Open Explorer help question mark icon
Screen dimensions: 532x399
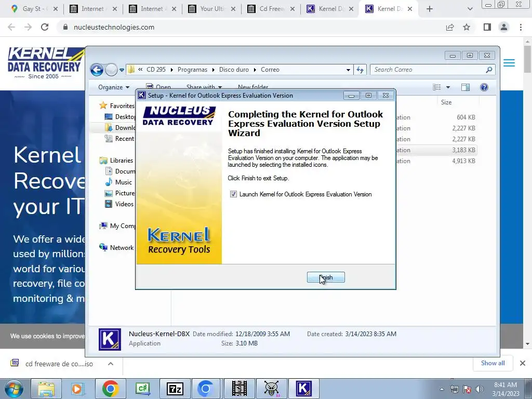point(484,87)
